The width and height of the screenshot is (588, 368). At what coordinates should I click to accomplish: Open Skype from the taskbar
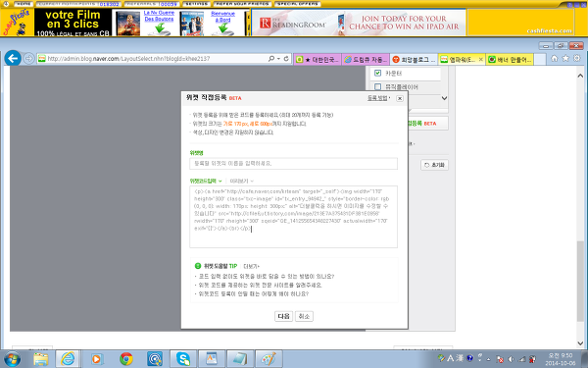click(183, 359)
